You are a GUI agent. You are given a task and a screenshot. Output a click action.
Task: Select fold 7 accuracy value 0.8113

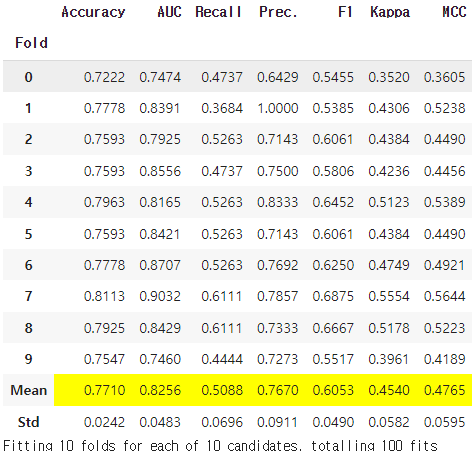pyautogui.click(x=104, y=296)
